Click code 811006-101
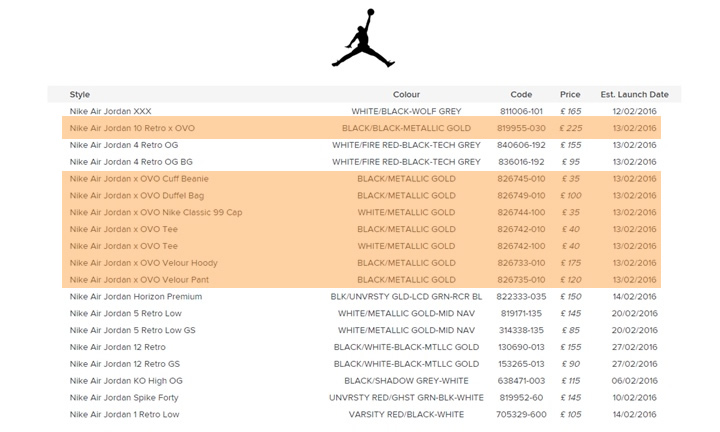This screenshot has height=432, width=720. coord(521,111)
